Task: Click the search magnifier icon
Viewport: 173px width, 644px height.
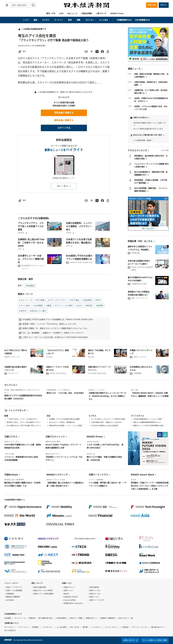Action: pyautogui.click(x=33, y=5)
